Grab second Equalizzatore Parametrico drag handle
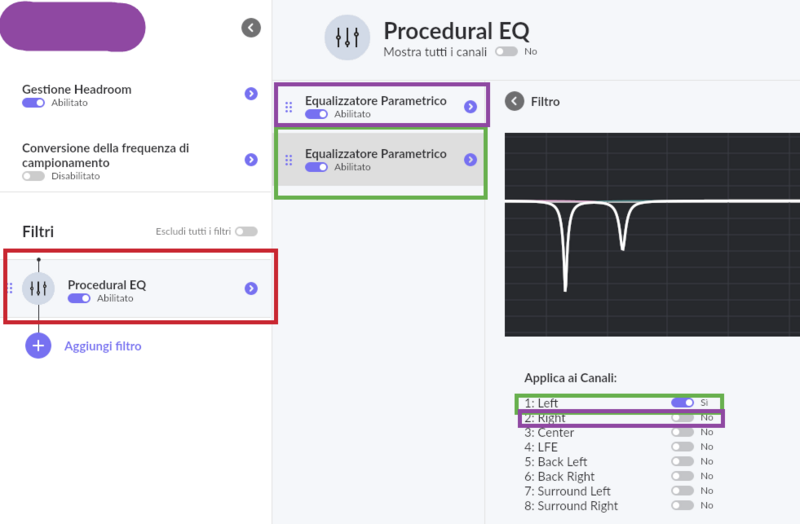This screenshot has width=800, height=524. [x=289, y=160]
